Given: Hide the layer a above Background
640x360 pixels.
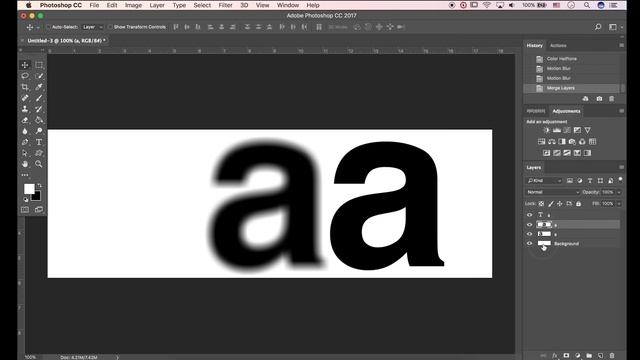Looking at the screenshot, I should 529,234.
